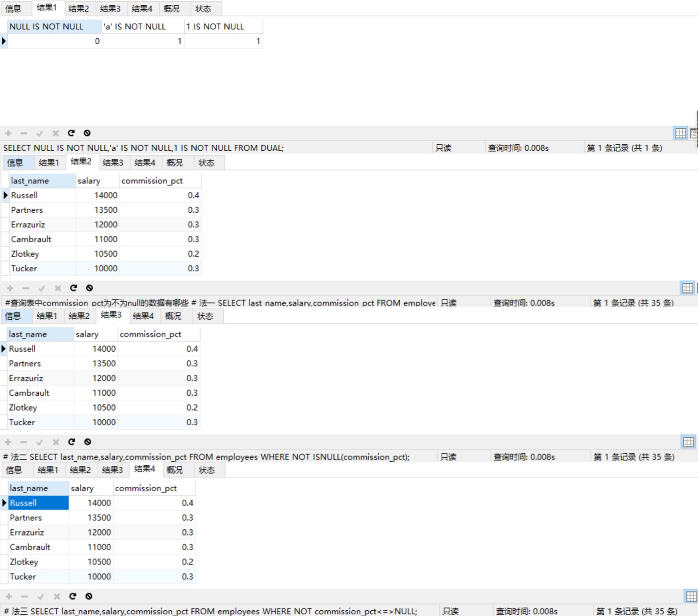Open 结果4 tab in the panel with 结果3 active
The height and width of the screenshot is (616, 698).
pyautogui.click(x=143, y=316)
